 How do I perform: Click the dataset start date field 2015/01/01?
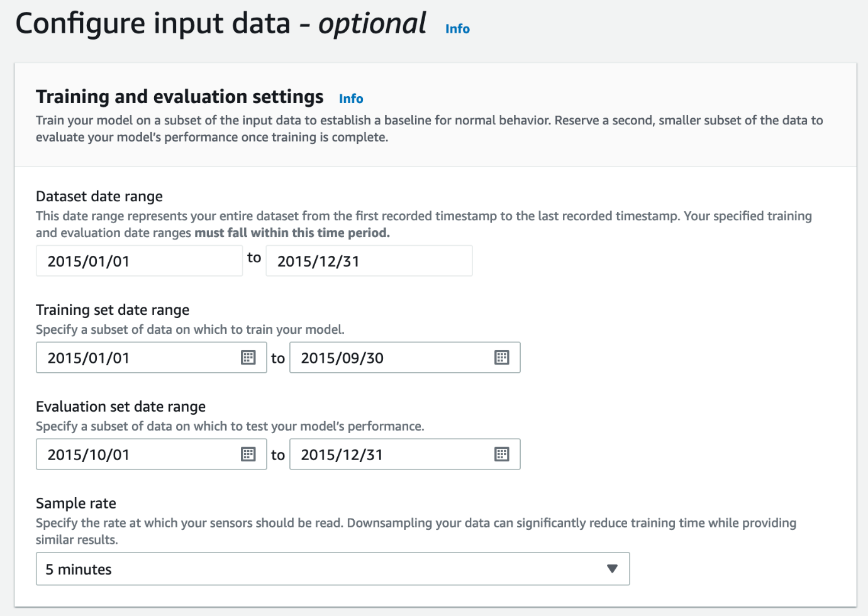pyautogui.click(x=138, y=261)
